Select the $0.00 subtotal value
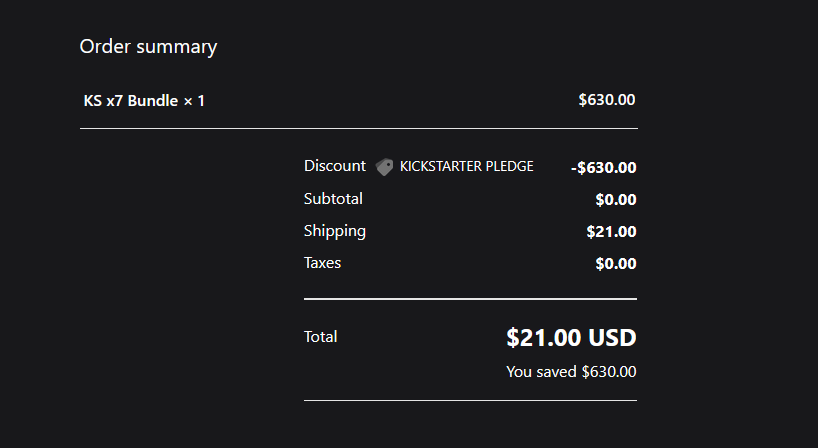 (615, 200)
